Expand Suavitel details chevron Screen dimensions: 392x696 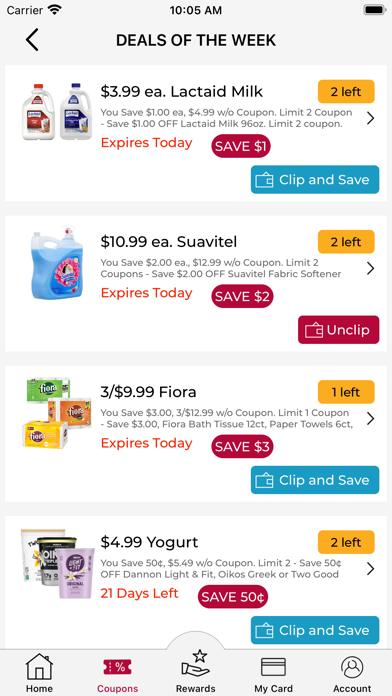pyautogui.click(x=371, y=268)
